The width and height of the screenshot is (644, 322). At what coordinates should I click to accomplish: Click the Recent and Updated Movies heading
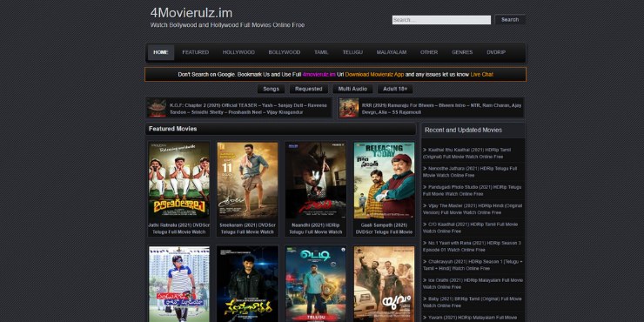point(463,131)
